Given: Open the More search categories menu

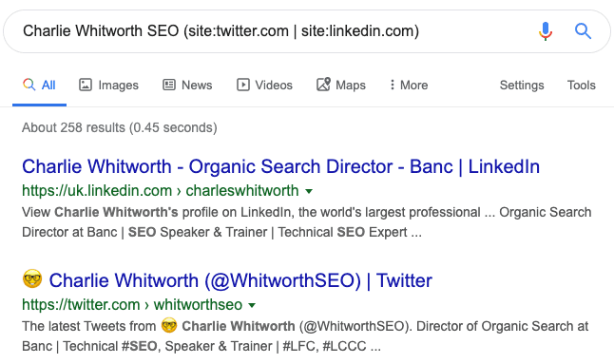Looking at the screenshot, I should 409,85.
